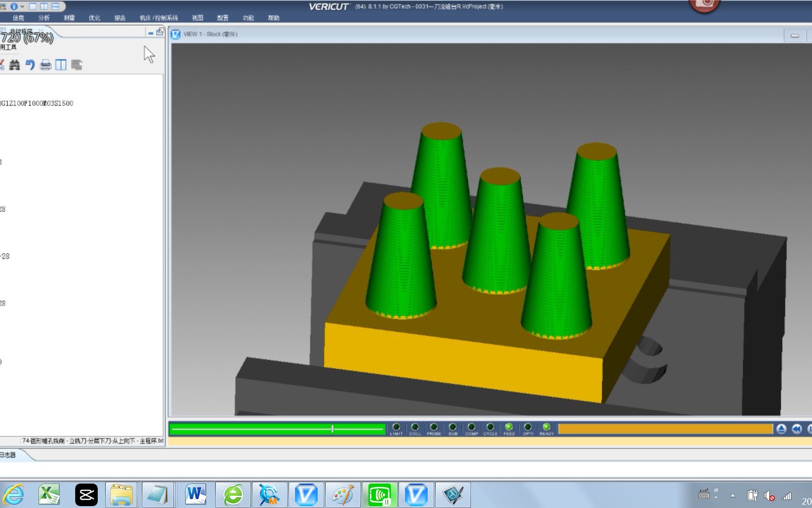Open the green 360 browser in the taskbar
This screenshot has width=812, height=508.
coord(233,495)
